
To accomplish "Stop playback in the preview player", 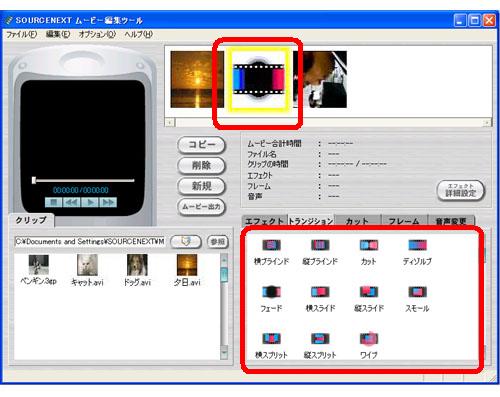I will click(x=53, y=202).
